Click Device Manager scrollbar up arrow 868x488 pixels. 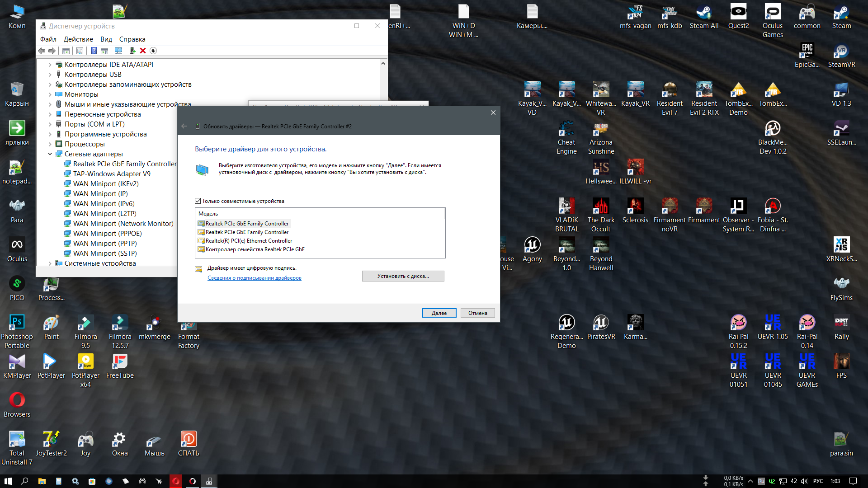[x=383, y=64]
